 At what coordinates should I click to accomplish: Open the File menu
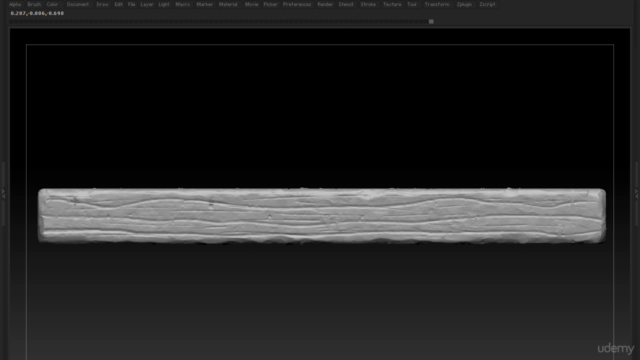(131, 4)
